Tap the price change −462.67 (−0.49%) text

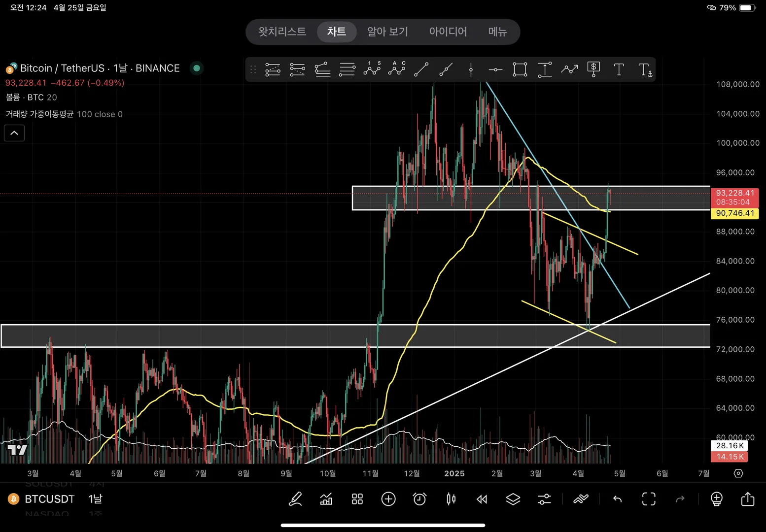click(x=88, y=83)
